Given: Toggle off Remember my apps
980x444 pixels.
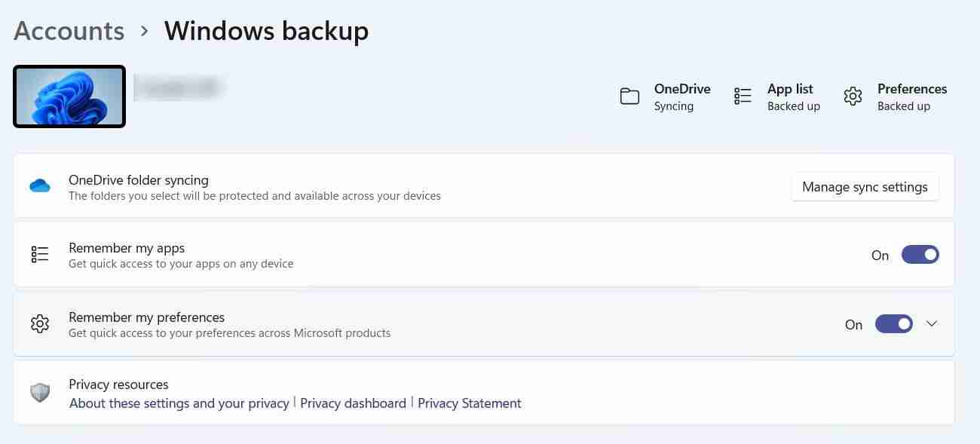Looking at the screenshot, I should [920, 255].
